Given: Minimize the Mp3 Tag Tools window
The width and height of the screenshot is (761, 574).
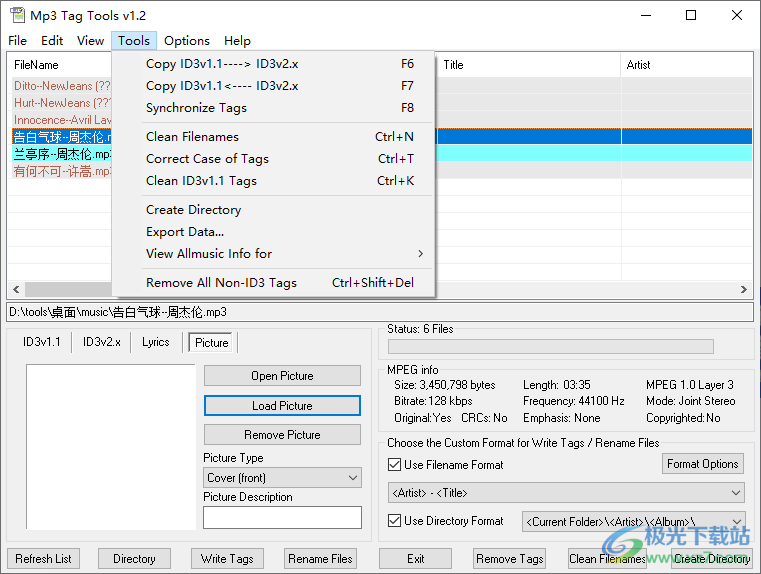Looking at the screenshot, I should point(646,16).
